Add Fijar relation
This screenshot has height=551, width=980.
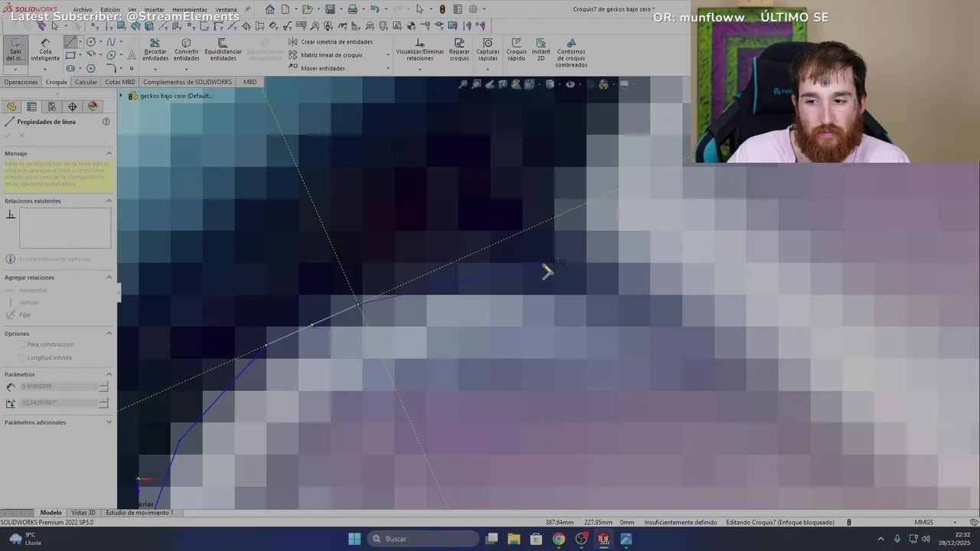19,315
